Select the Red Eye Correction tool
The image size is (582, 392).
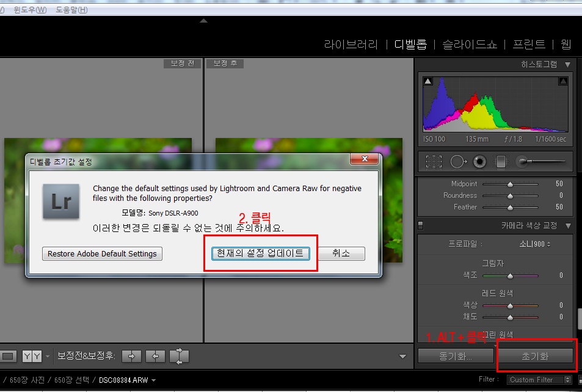[480, 161]
